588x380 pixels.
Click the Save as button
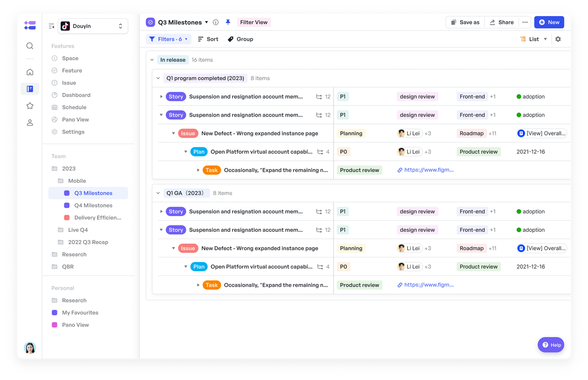coord(465,22)
